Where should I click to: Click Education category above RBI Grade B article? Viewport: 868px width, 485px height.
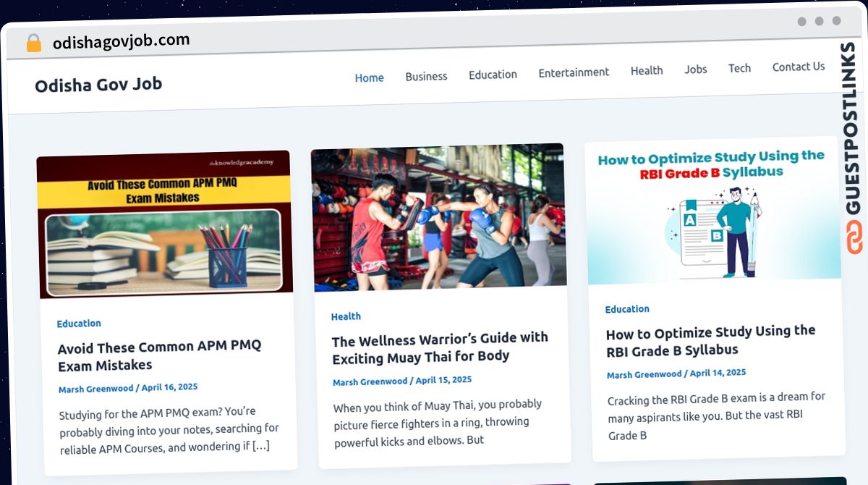627,309
